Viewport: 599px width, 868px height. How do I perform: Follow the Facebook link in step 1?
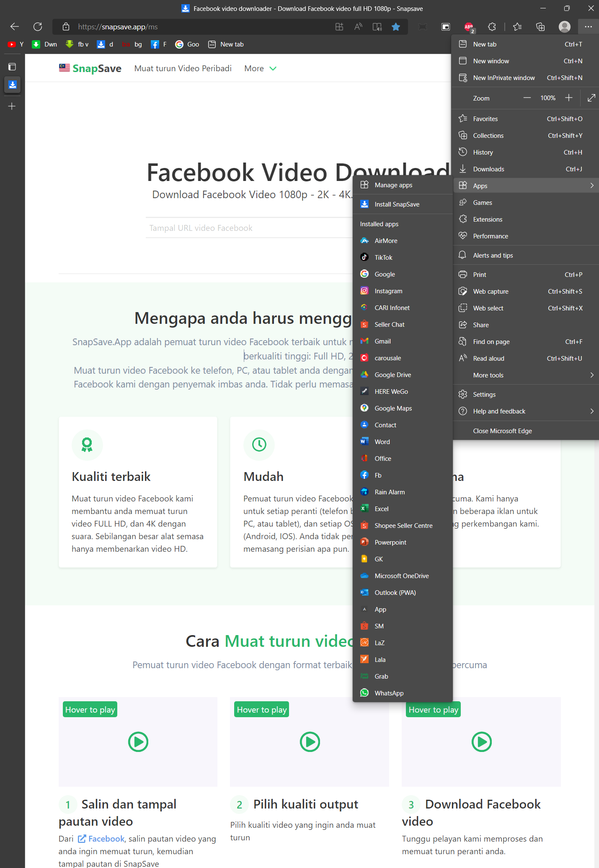102,839
